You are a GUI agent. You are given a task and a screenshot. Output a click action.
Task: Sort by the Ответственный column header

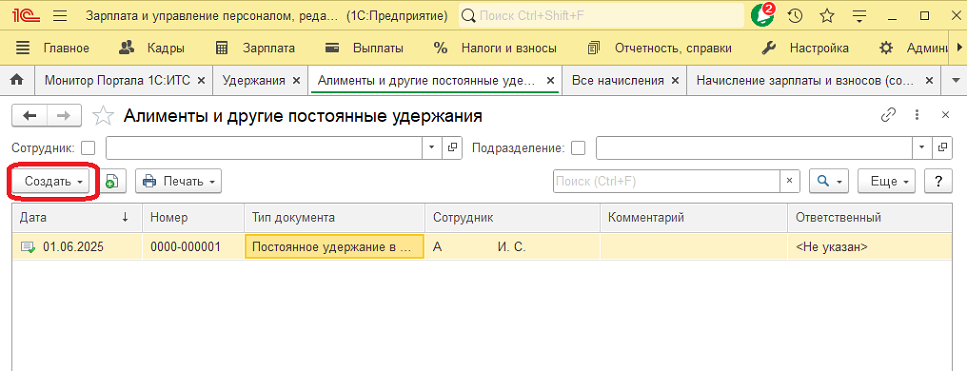[x=870, y=218]
